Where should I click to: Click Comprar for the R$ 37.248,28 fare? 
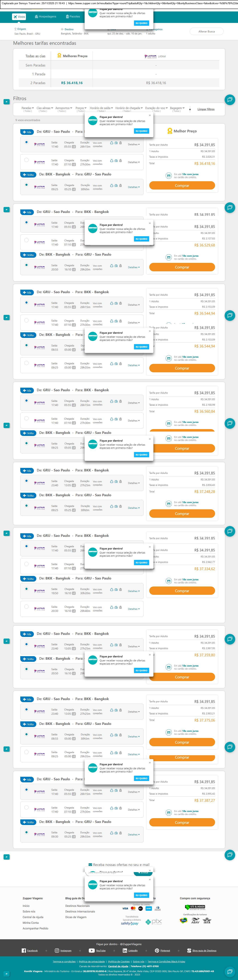[x=182, y=514]
